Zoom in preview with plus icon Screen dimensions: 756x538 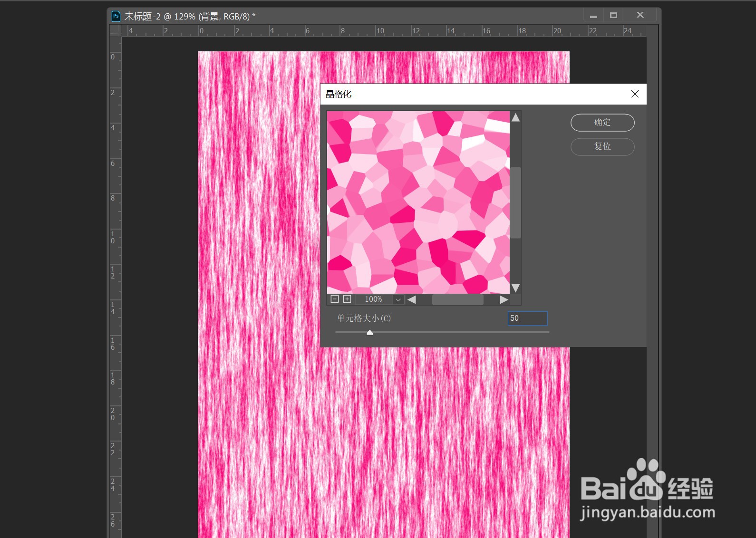coord(347,299)
